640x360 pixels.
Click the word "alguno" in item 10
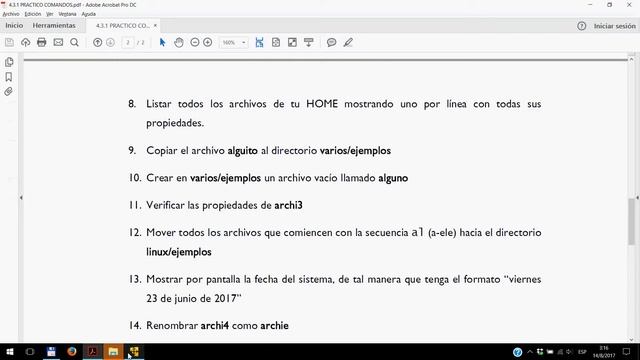point(393,178)
